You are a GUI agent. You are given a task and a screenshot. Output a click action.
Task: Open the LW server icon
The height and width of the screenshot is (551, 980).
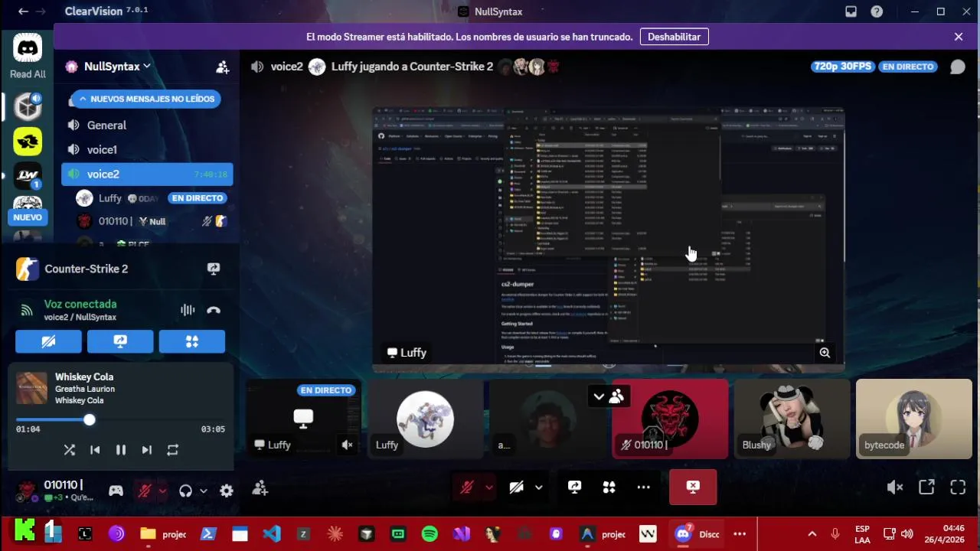28,176
